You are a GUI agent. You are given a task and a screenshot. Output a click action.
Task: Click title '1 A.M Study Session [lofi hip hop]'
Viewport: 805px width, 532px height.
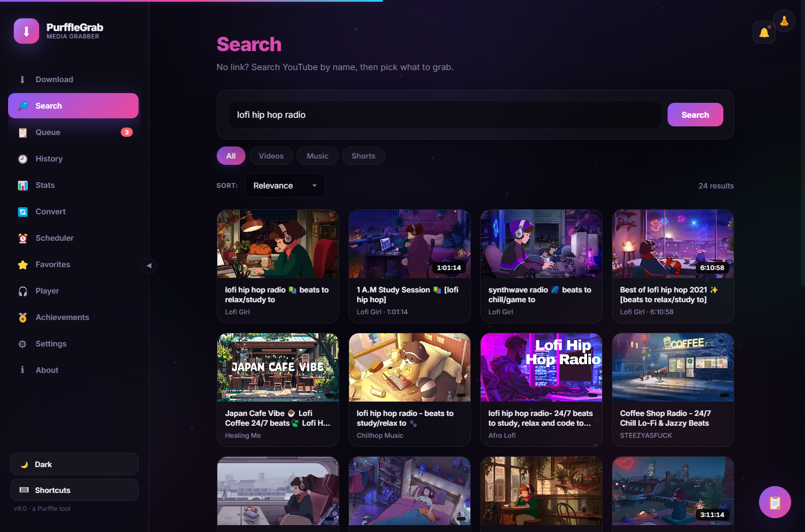click(x=408, y=295)
